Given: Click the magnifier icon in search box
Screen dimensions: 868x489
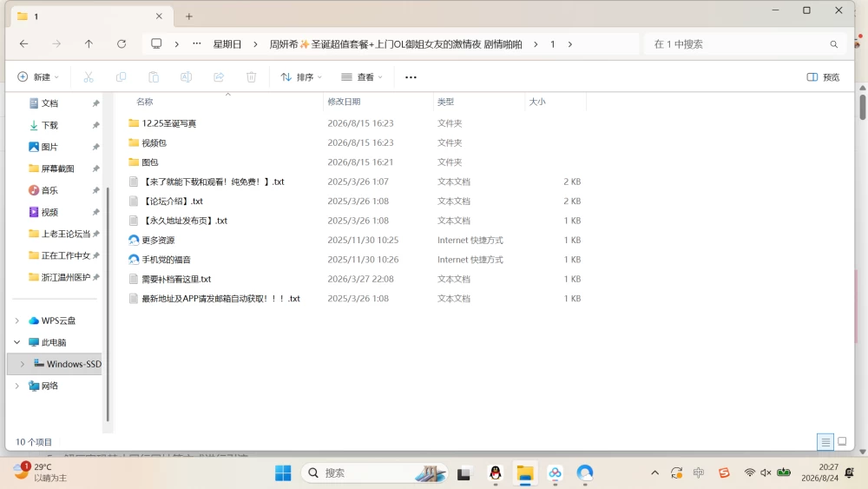Looking at the screenshot, I should pos(833,44).
